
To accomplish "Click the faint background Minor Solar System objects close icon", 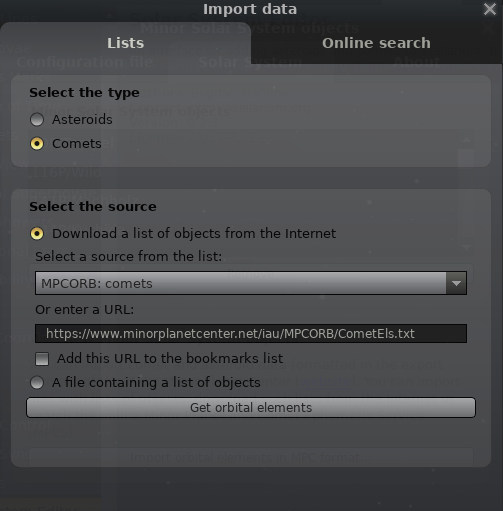I will (x=488, y=28).
